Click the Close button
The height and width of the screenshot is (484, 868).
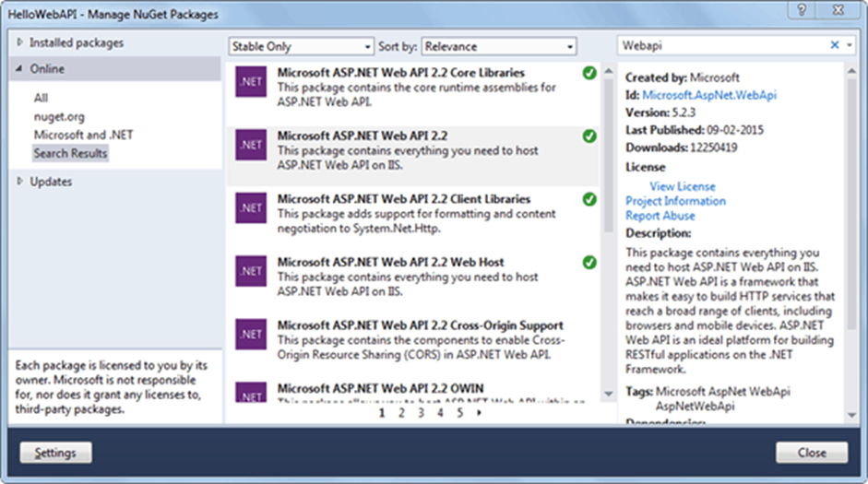tap(812, 453)
